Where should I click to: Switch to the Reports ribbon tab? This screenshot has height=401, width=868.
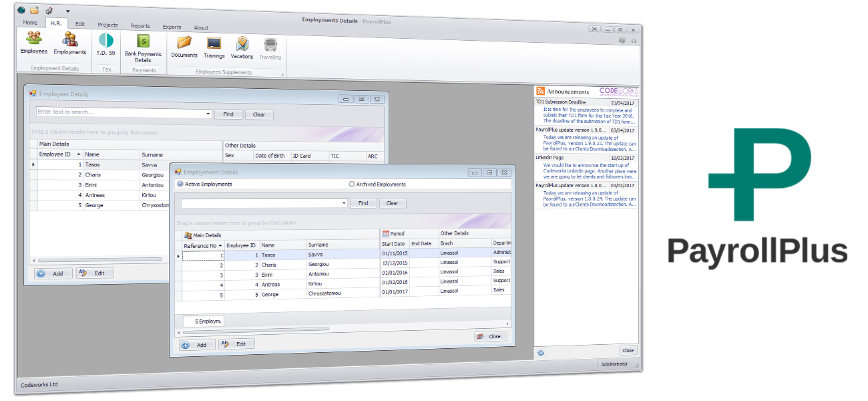pyautogui.click(x=140, y=26)
